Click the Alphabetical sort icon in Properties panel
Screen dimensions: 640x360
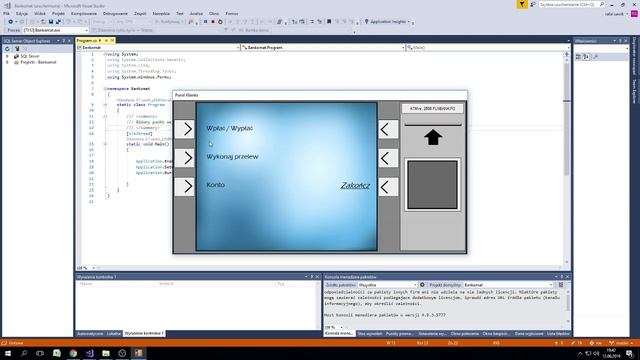point(586,57)
